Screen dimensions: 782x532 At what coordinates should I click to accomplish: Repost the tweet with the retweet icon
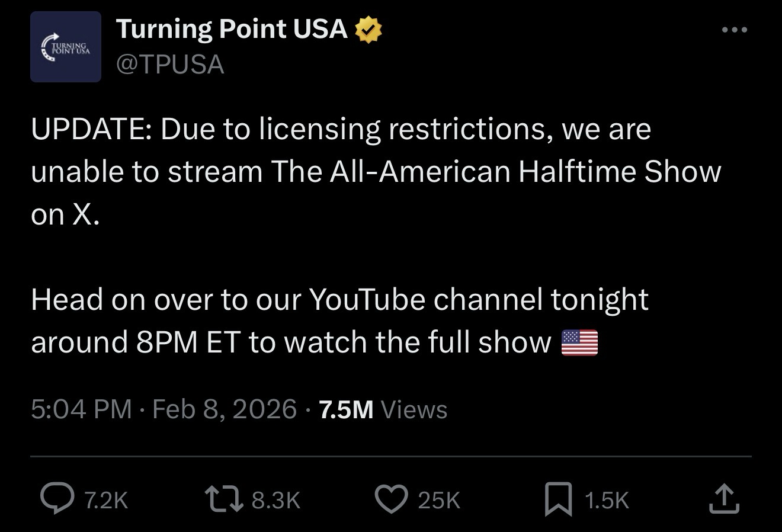coord(223,498)
